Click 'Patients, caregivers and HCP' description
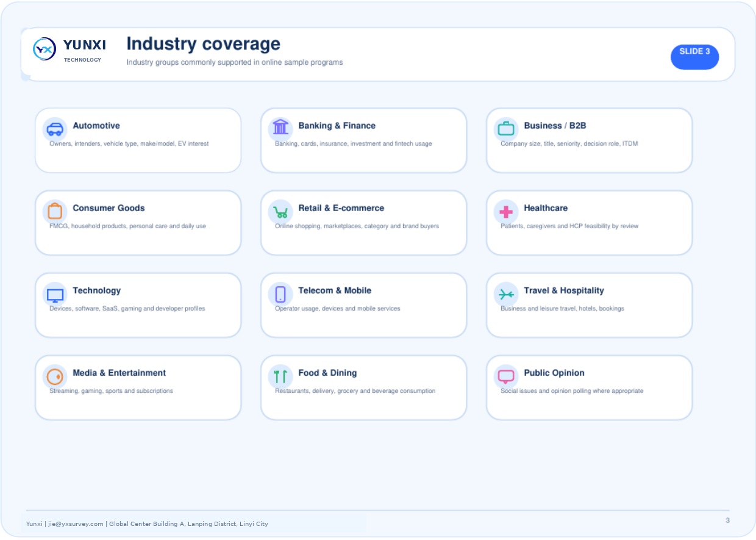The width and height of the screenshot is (756, 540). point(569,226)
